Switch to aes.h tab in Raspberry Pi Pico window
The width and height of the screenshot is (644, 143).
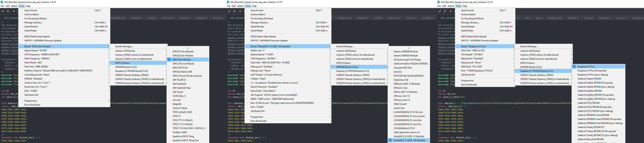pyautogui.click(x=539, y=18)
